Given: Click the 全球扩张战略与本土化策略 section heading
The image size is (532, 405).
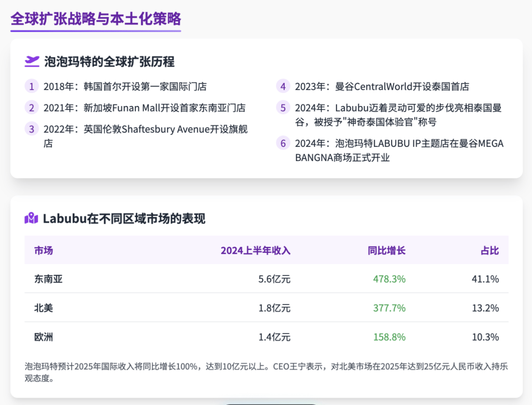Looking at the screenshot, I should coord(96,19).
